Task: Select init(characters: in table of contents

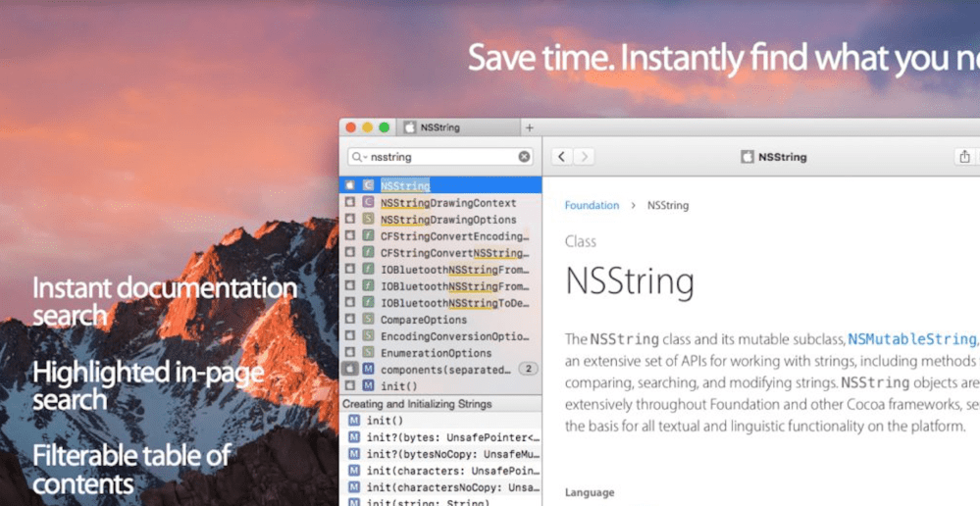Action: click(452, 471)
